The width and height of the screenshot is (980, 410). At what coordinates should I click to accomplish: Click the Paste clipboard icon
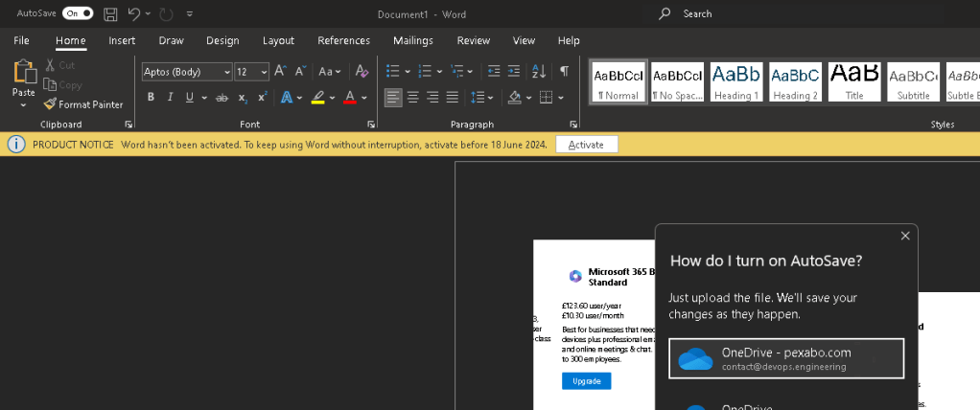24,71
